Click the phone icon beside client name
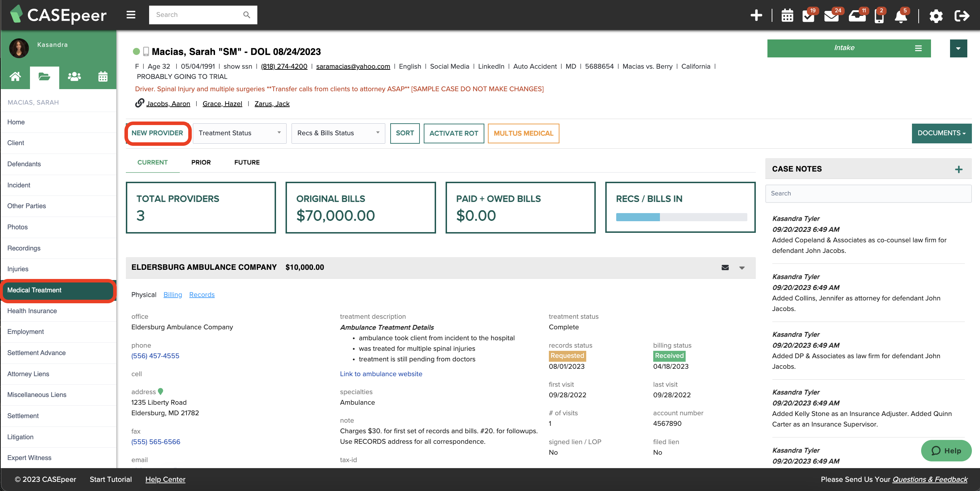The height and width of the screenshot is (491, 980). (146, 51)
